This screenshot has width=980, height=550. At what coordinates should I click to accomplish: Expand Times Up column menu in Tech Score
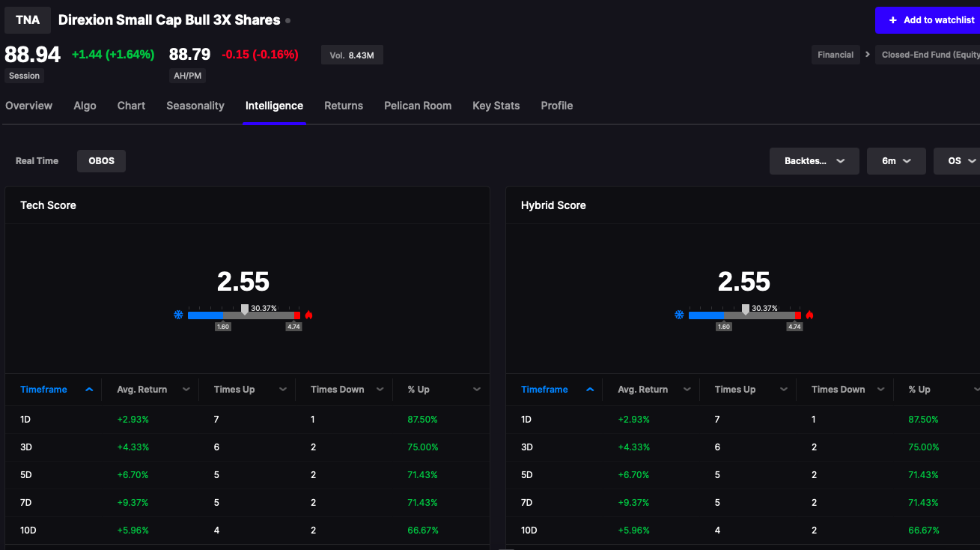[283, 390]
